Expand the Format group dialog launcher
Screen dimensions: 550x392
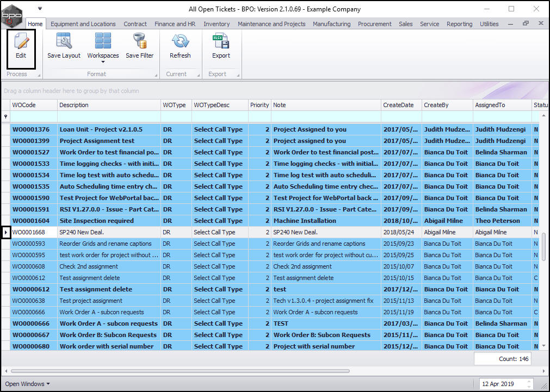pyautogui.click(x=156, y=76)
